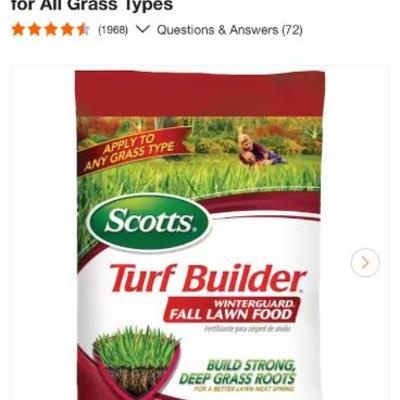Click the first orange rating star
400x400 pixels.
18,30
